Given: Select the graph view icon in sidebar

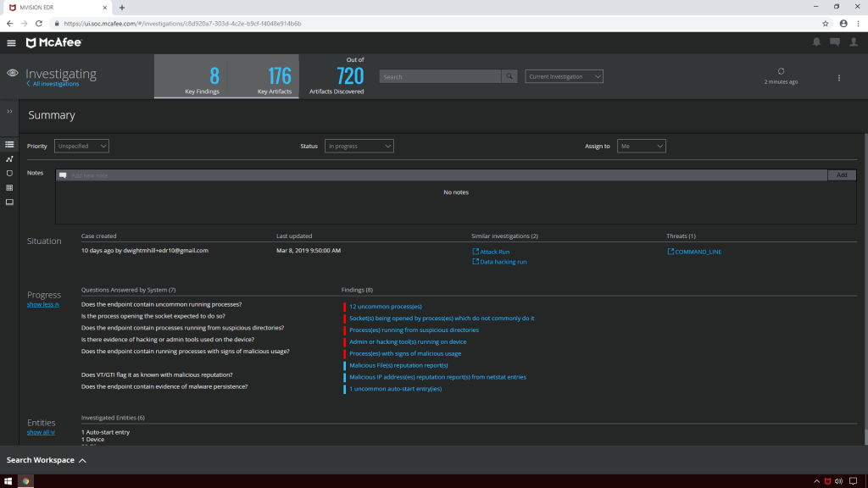Looking at the screenshot, I should coord(9,158).
